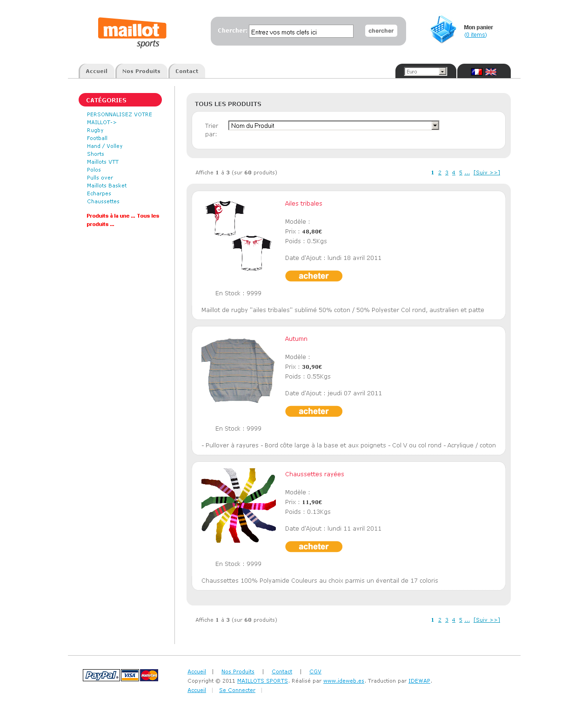
Task: Click the PayPal payment icon
Action: pyautogui.click(x=101, y=675)
